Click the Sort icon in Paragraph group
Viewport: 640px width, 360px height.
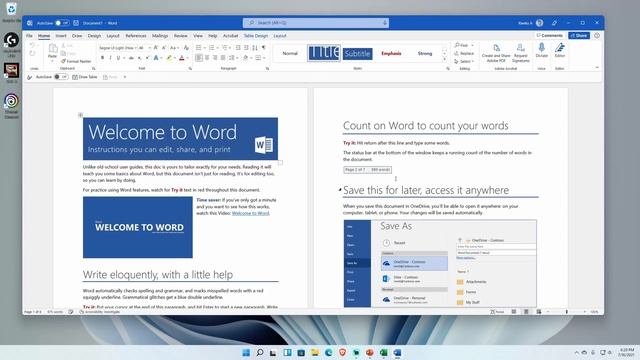tap(255, 48)
